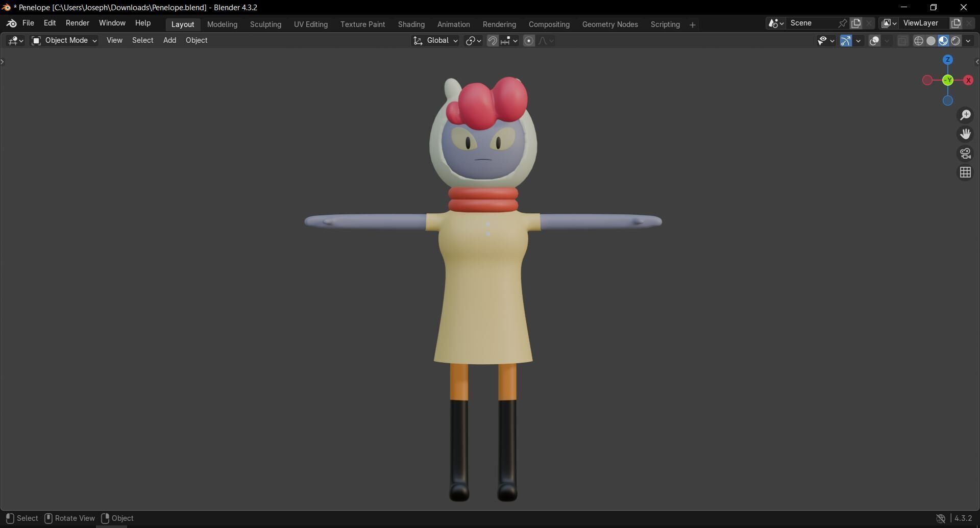Screen dimensions: 980x528
Task: Add new view layer icon
Action: tap(956, 23)
